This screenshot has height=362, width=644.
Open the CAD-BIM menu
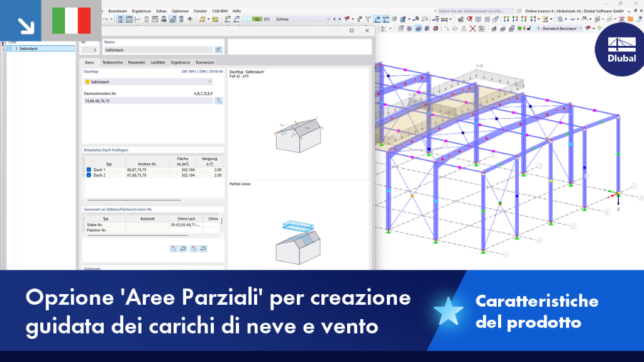[x=219, y=11]
